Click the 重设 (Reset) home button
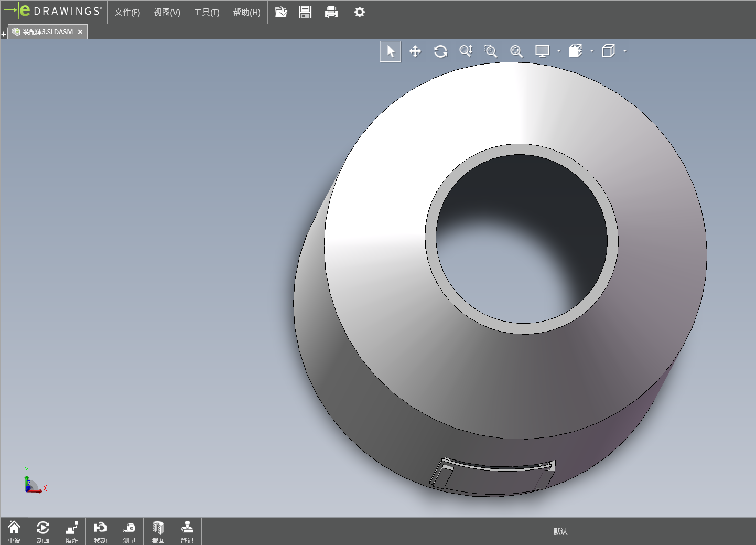This screenshot has width=756, height=545. pyautogui.click(x=14, y=532)
